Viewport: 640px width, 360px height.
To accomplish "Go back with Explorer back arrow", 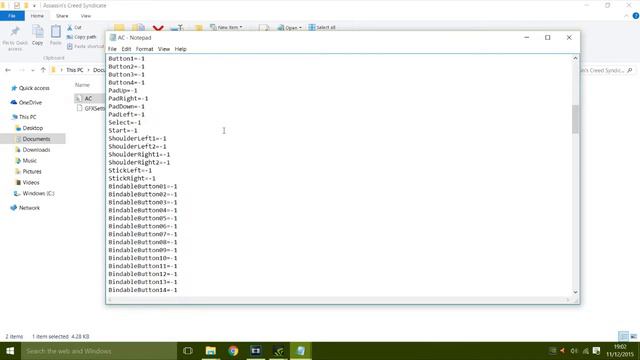I will pos(8,70).
